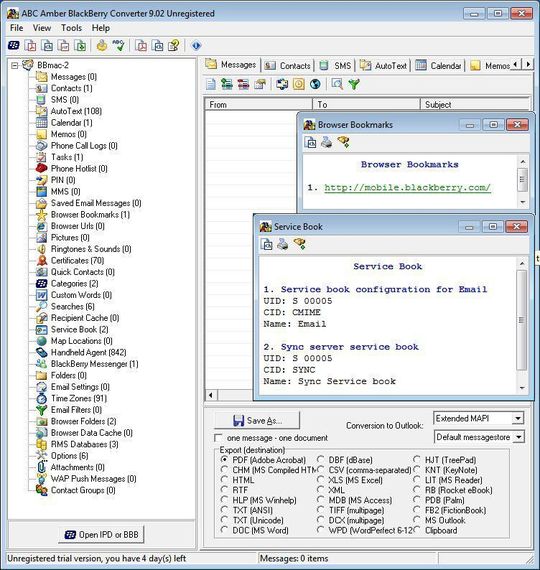
Task: Click the magnifier search icon in messages toolbar
Action: pos(337,84)
